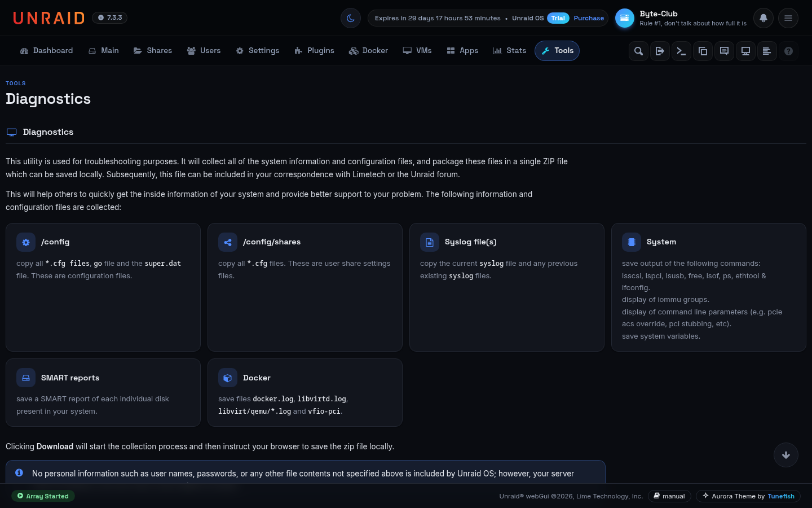Click the gear icon on /config card
Screen dimensions: 812x508
click(x=26, y=242)
